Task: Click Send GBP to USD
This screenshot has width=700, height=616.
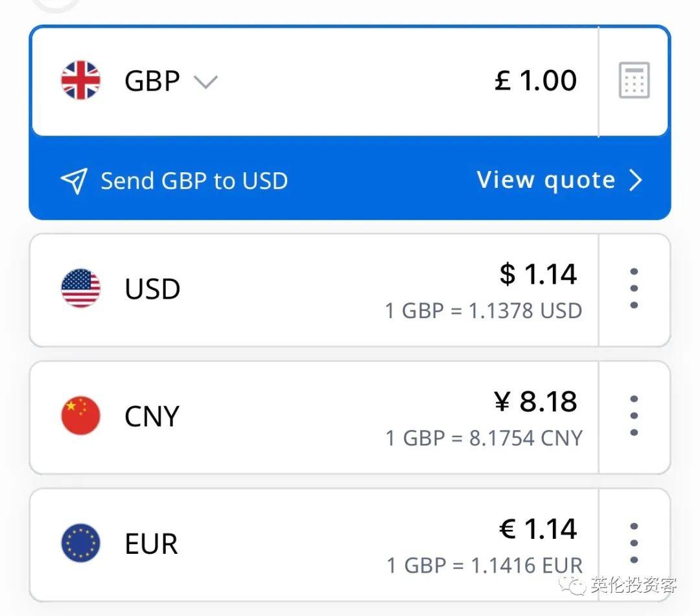Action: tap(194, 181)
